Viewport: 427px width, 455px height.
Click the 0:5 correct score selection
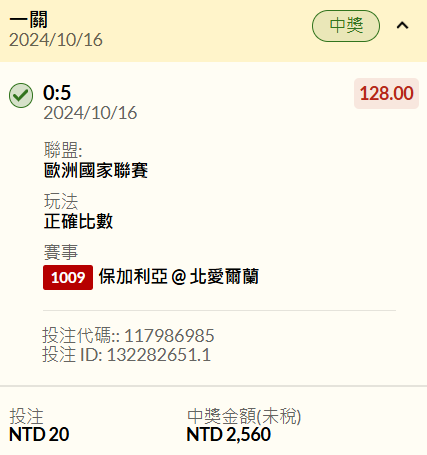pos(57,93)
